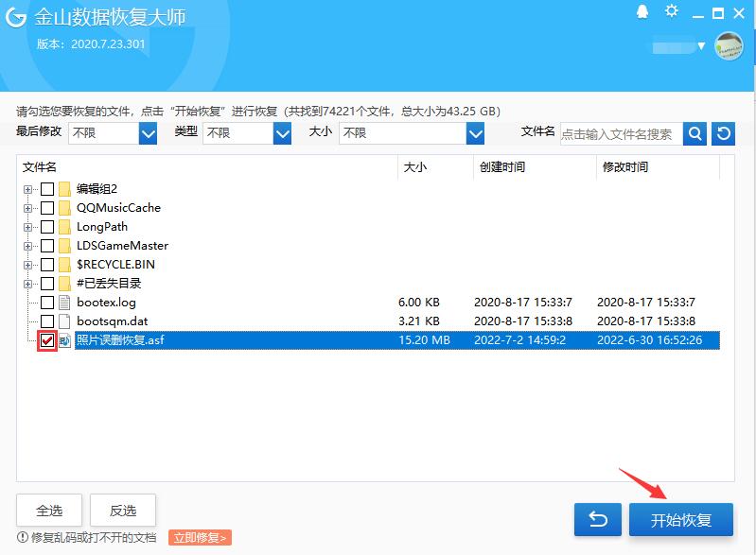Open the account dropdown arrow beside the avatar
Screen dimensions: 756x555
[x=701, y=46]
